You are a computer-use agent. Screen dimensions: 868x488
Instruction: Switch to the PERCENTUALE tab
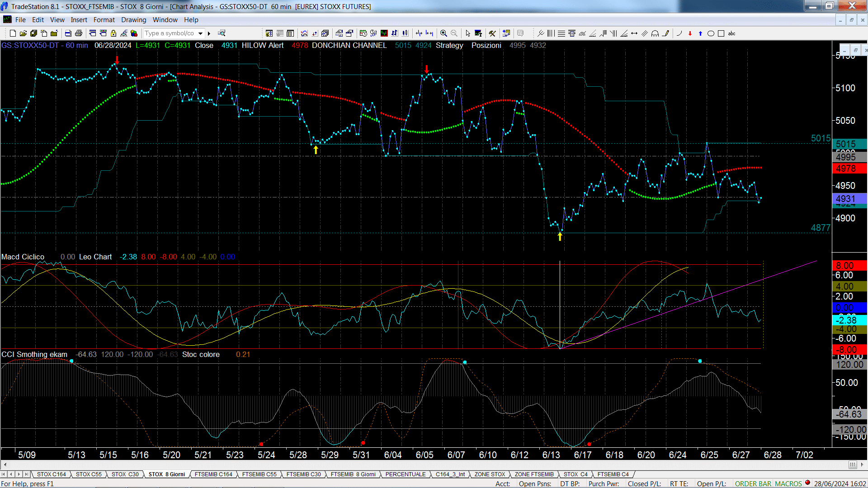pos(406,474)
